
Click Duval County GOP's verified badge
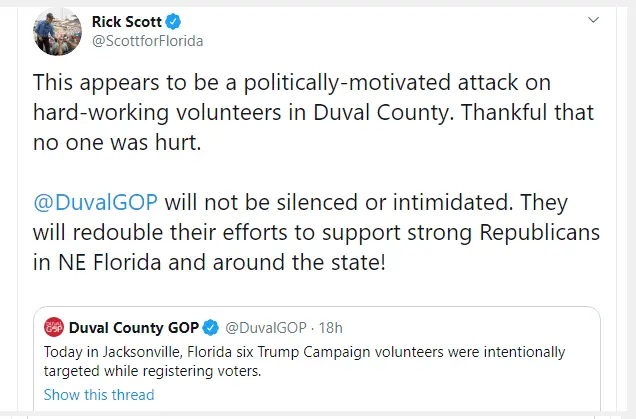point(212,327)
